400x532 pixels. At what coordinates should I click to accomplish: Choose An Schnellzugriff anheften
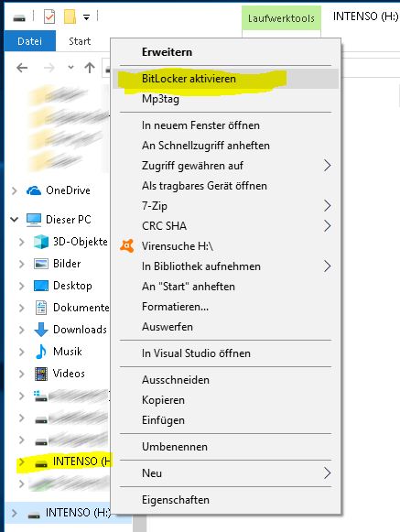tap(225, 146)
